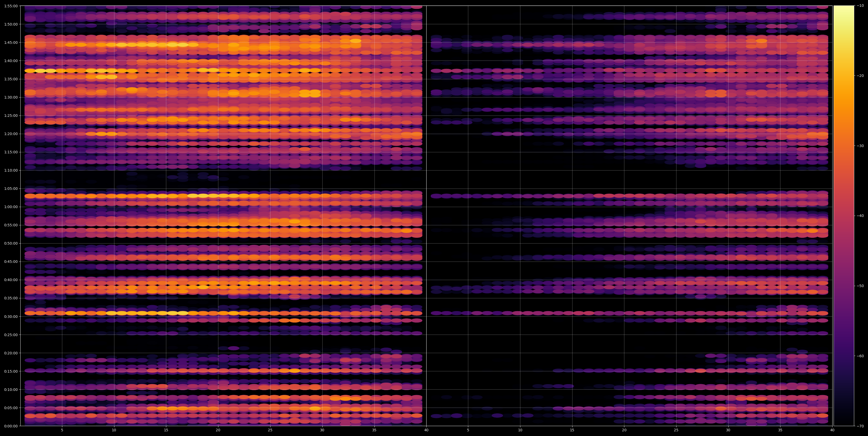Click the 0:10:00 y-axis tick label

click(x=11, y=390)
